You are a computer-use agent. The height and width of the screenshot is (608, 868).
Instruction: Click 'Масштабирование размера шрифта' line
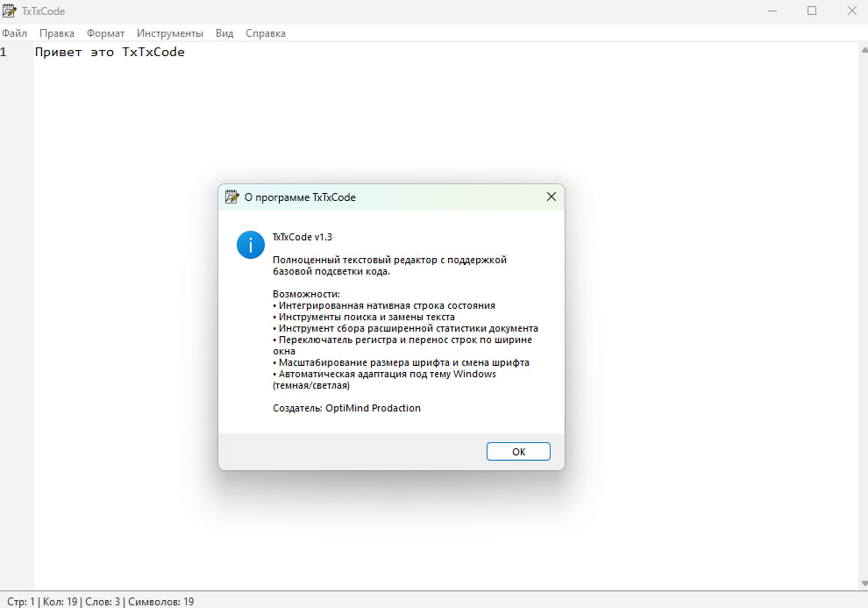click(401, 362)
